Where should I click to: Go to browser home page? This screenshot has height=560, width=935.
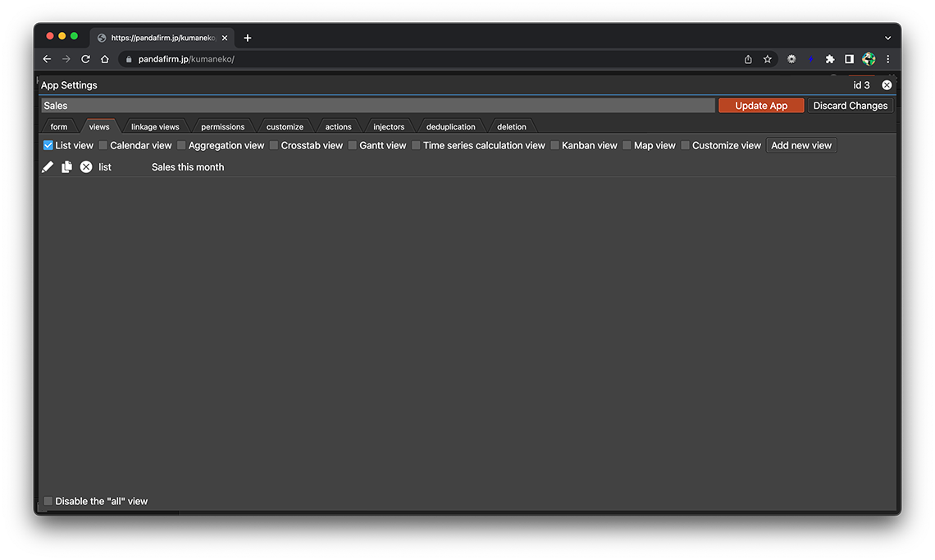pyautogui.click(x=105, y=59)
